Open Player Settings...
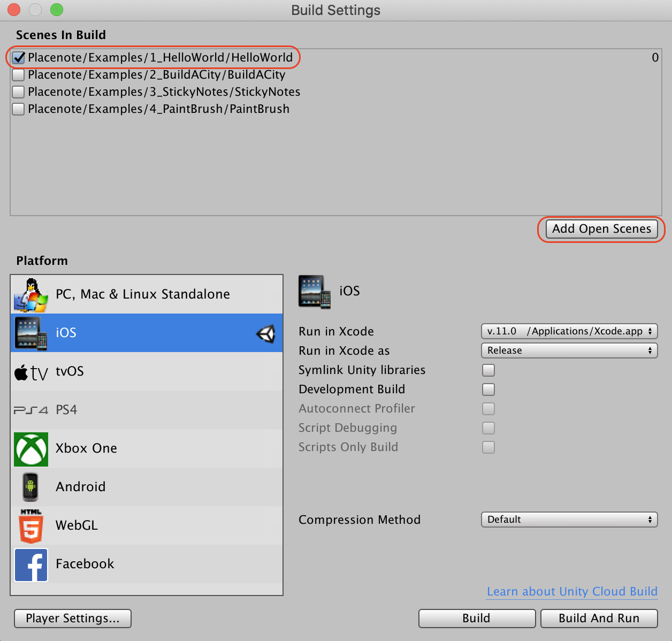Image resolution: width=672 pixels, height=641 pixels. (73, 619)
